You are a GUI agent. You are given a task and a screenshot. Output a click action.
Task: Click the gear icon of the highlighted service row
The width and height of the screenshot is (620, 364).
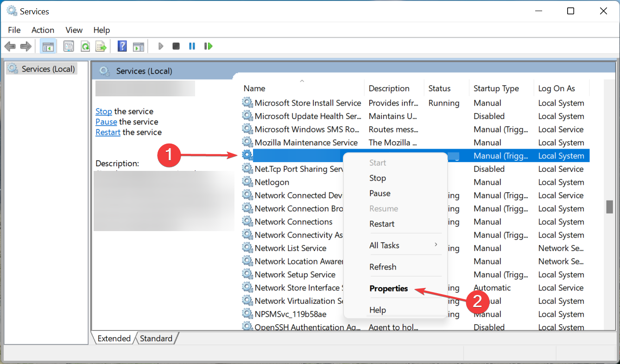[x=248, y=156]
